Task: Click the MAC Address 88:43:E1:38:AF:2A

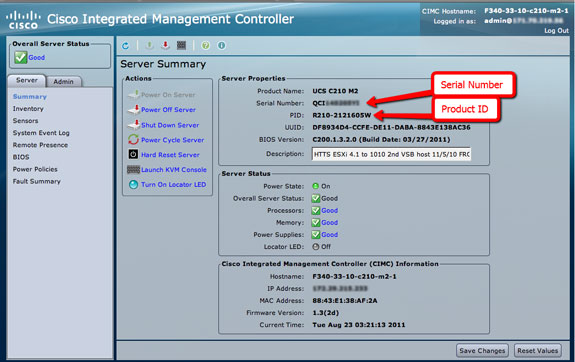Action: [x=345, y=300]
